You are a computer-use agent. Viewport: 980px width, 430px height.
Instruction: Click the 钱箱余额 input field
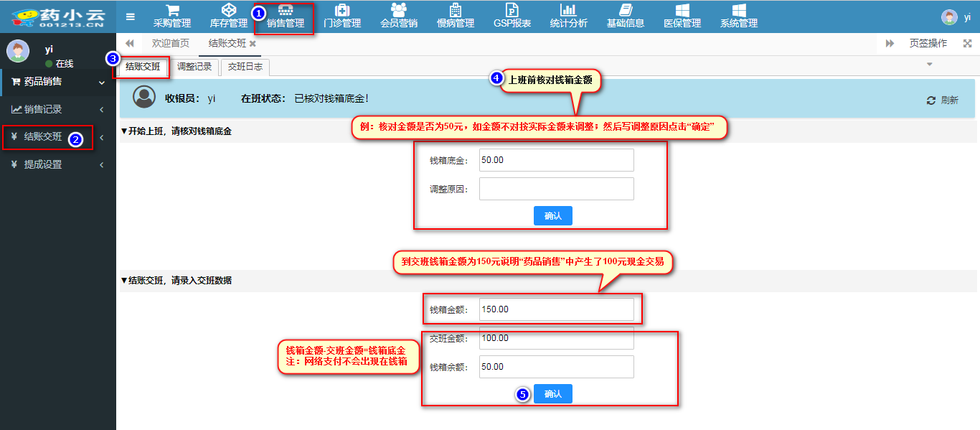(557, 367)
